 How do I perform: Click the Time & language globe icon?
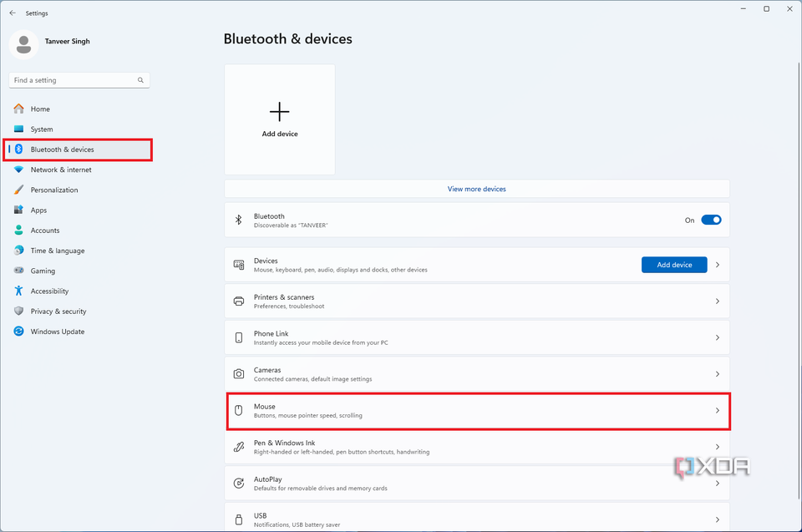[x=19, y=251]
